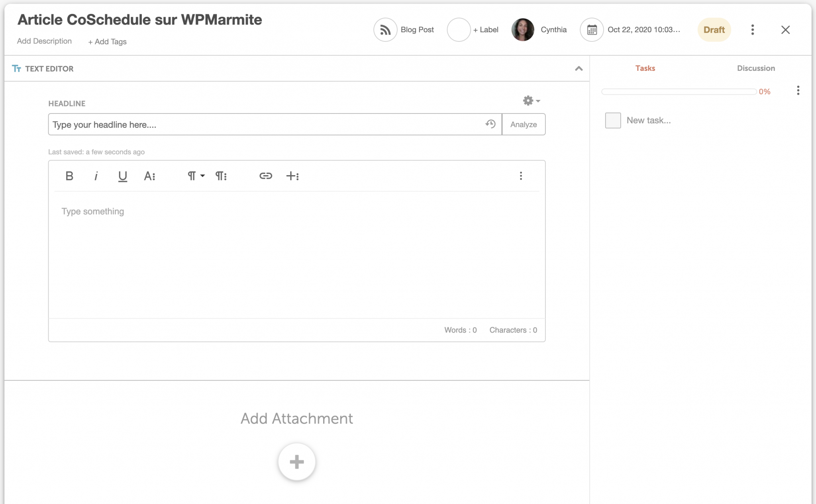
Task: Click the Oct 22, 2020 date text
Action: click(x=643, y=30)
